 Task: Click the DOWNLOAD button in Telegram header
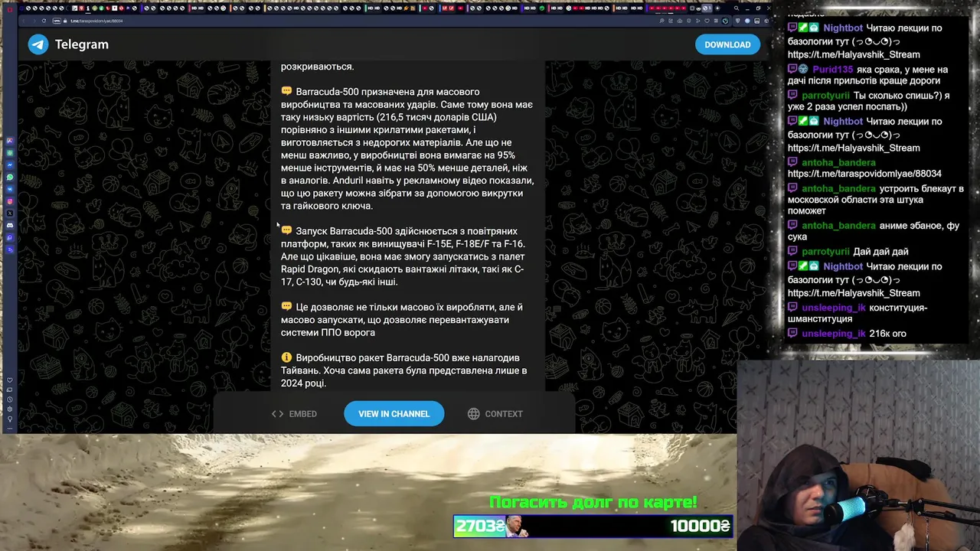point(727,44)
